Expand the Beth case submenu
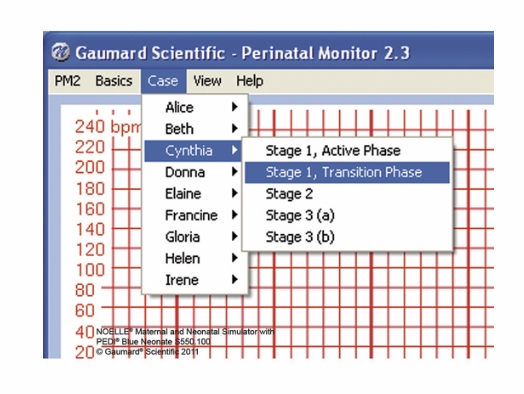Viewport: 524px width, 394px height. coord(194,129)
